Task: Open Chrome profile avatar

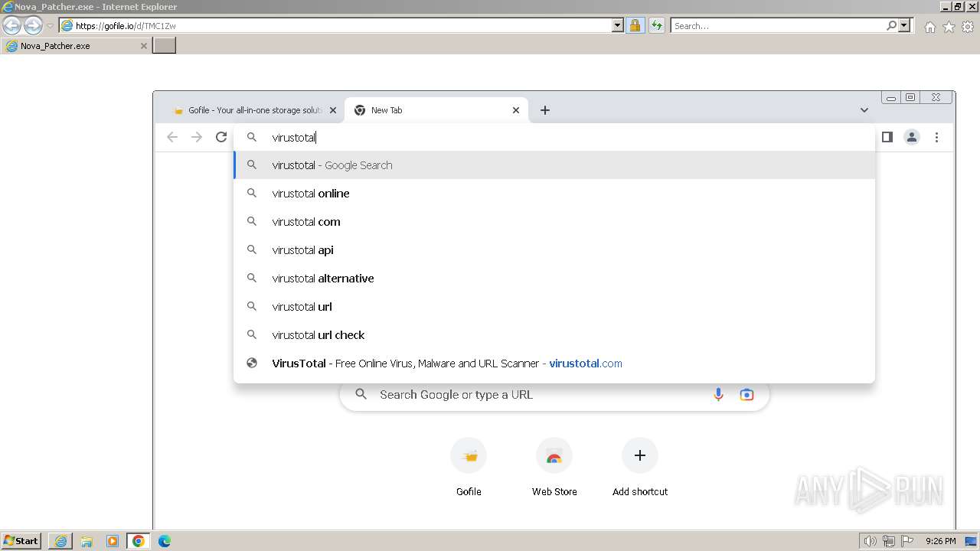Action: point(912,137)
